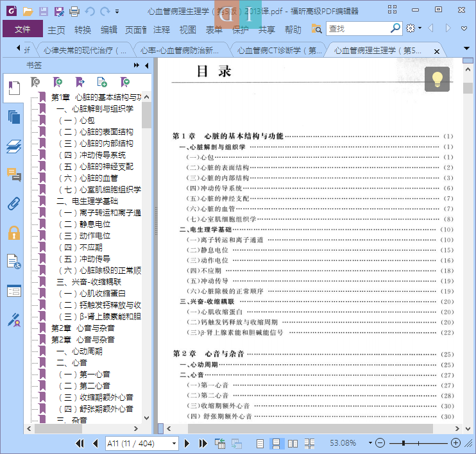
Task: Select bookmark 二、电生理学基础
Action: [87, 201]
